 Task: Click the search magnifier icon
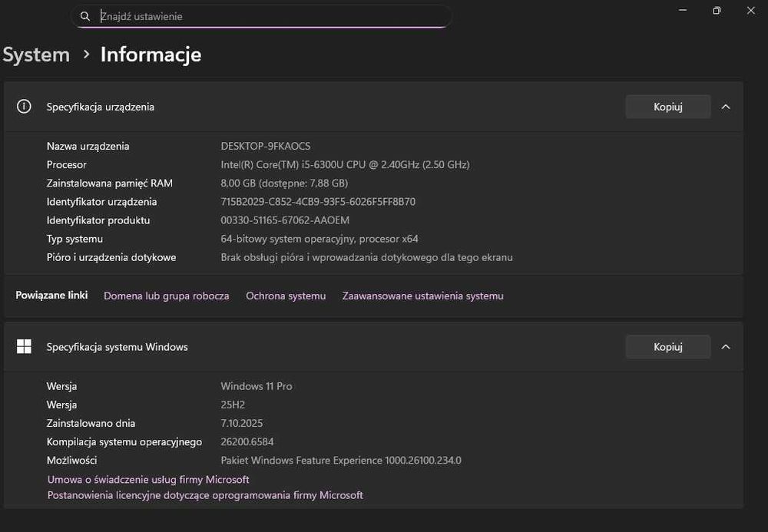click(x=85, y=16)
